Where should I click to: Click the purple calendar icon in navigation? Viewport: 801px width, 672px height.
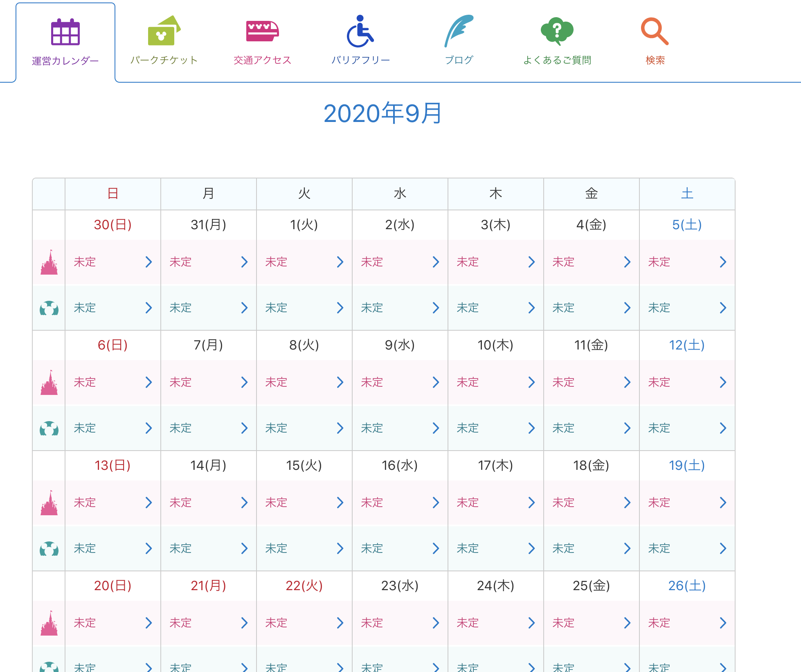point(65,32)
